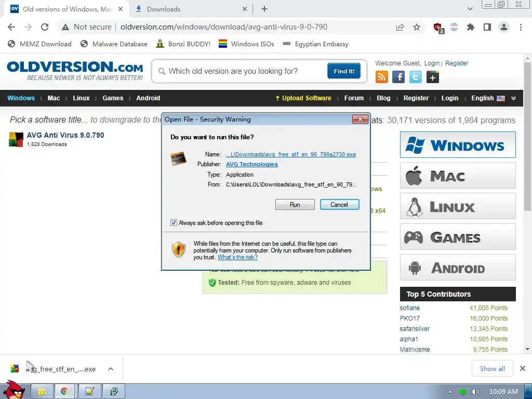The width and height of the screenshot is (532, 399).
Task: Open the Extensions puzzle piece menu
Action: click(x=471, y=27)
